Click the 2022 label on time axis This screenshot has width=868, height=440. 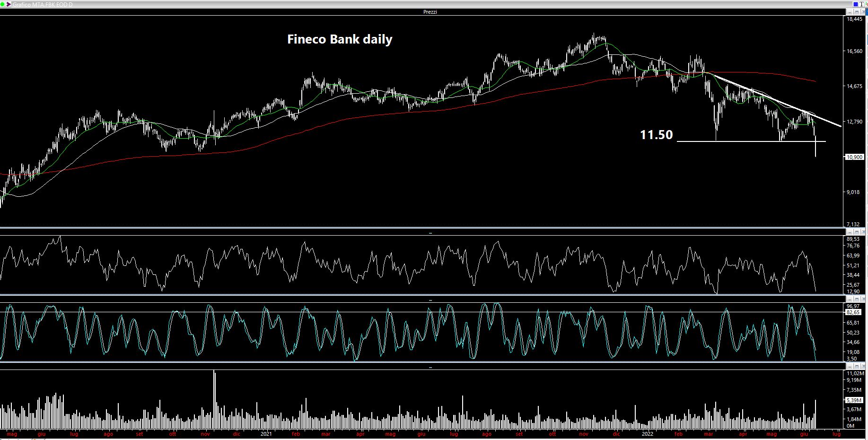[x=647, y=434]
